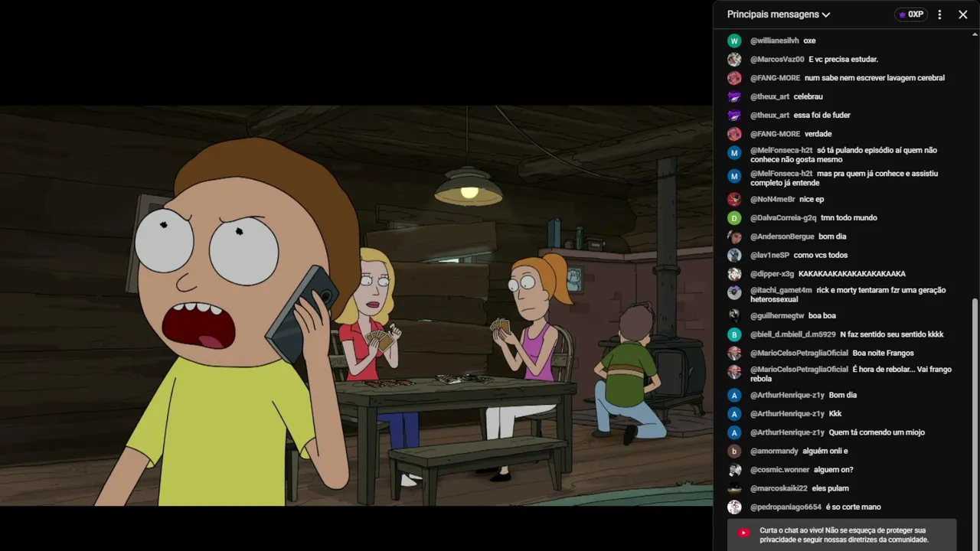Click @NoN4meBr's profile avatar
980x551 pixels.
(x=734, y=199)
